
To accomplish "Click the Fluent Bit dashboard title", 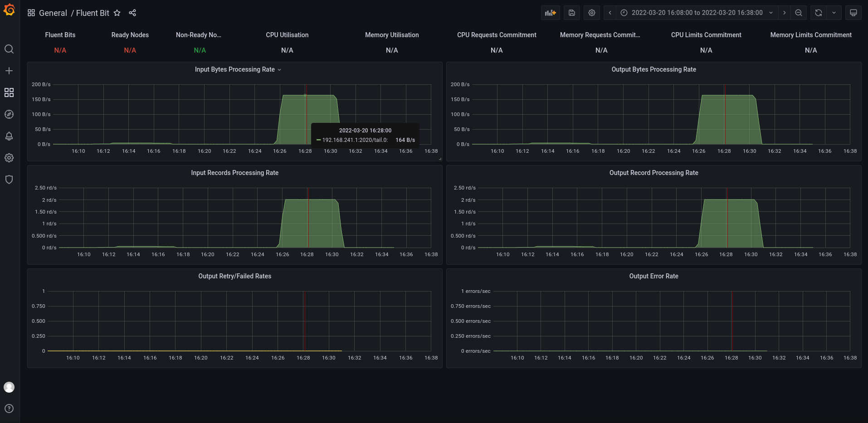I will [x=93, y=13].
